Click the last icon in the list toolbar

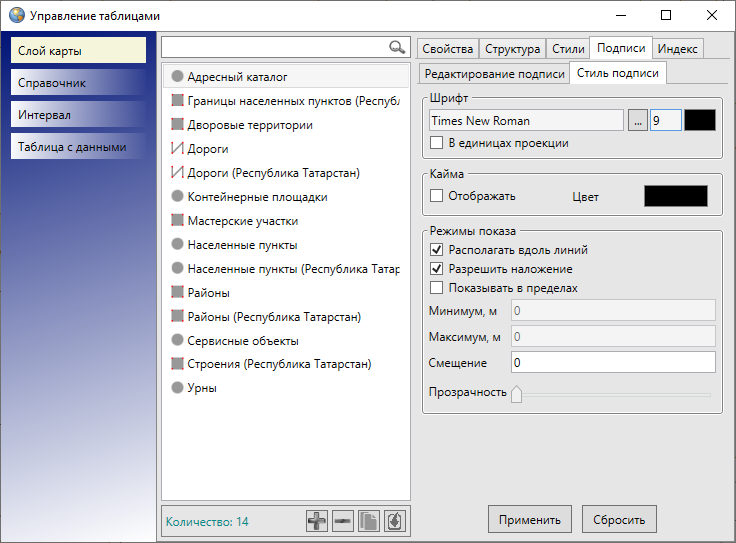tap(395, 521)
